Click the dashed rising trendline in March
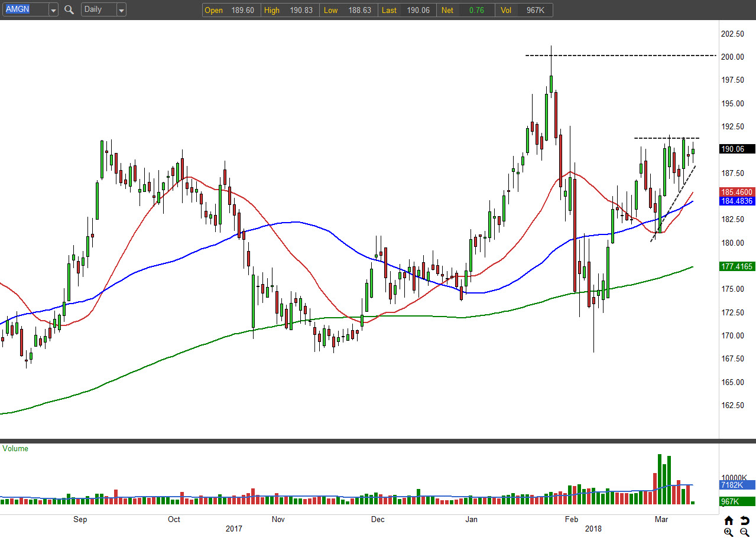This screenshot has width=756, height=538. pyautogui.click(x=673, y=204)
